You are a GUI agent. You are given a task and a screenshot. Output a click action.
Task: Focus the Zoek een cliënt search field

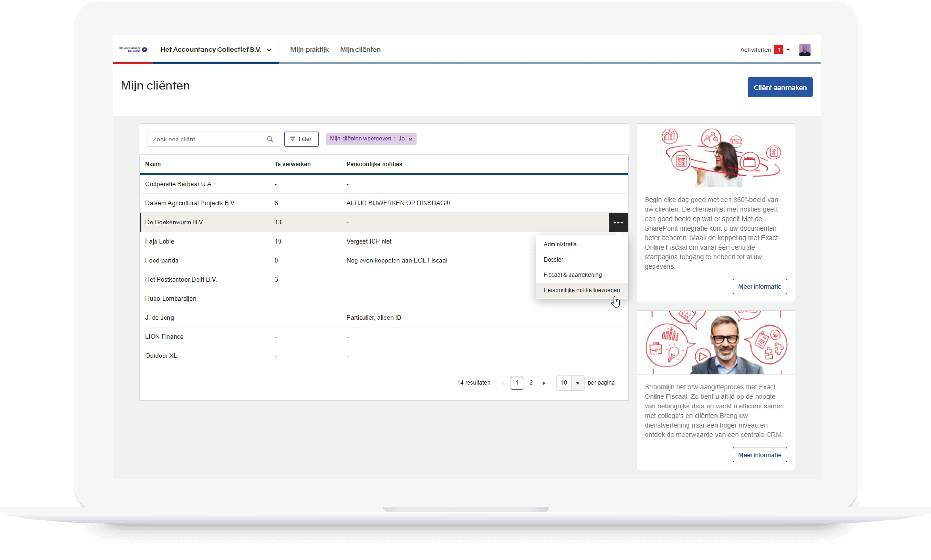(213, 139)
